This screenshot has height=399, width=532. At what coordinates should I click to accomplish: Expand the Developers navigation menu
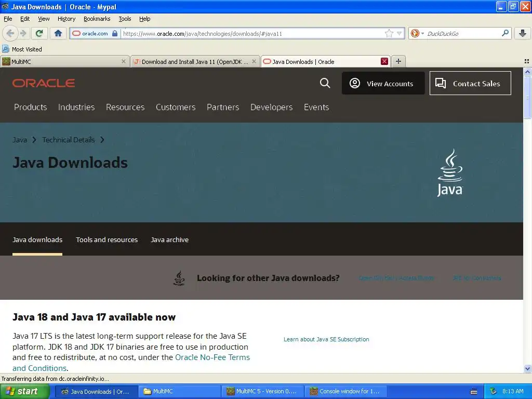pos(271,107)
